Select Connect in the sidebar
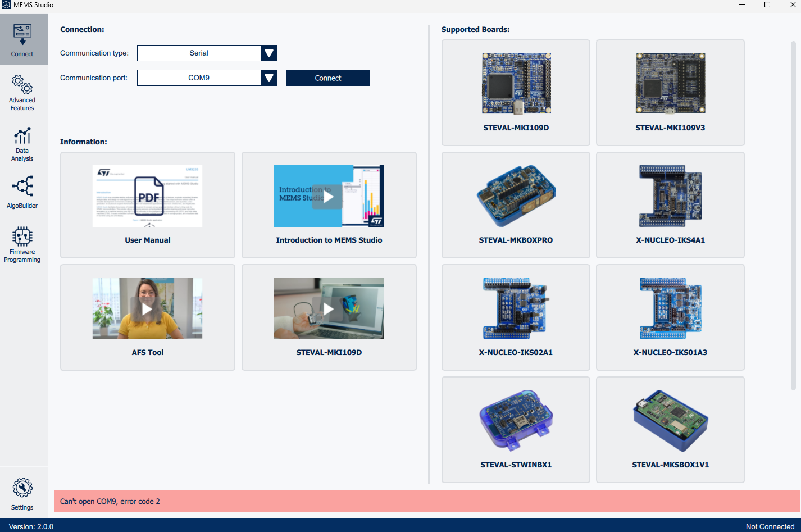 coord(22,39)
